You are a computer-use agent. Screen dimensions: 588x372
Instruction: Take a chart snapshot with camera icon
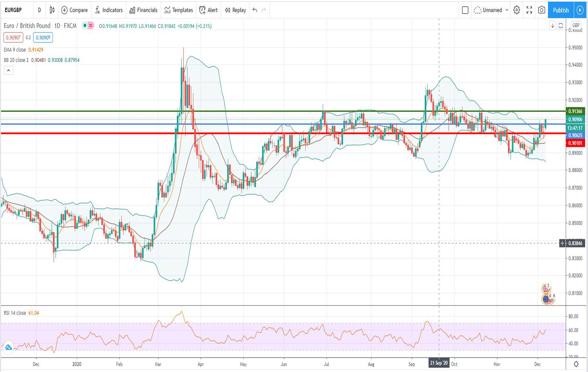(542, 10)
